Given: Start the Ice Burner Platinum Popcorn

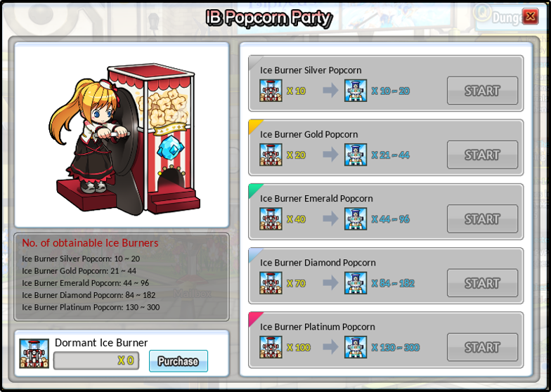Looking at the screenshot, I should tap(482, 347).
